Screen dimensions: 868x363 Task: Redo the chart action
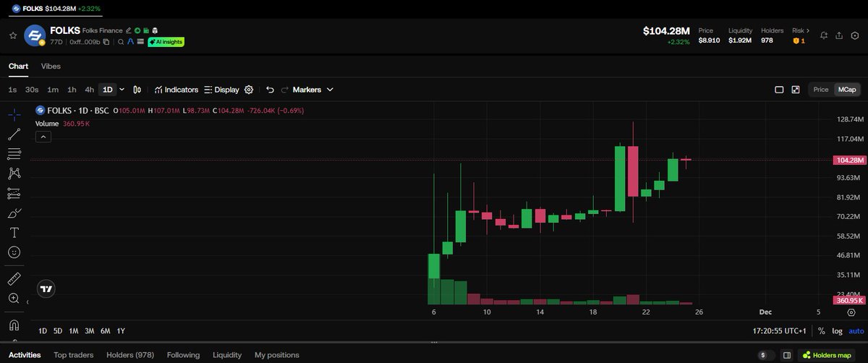point(284,90)
